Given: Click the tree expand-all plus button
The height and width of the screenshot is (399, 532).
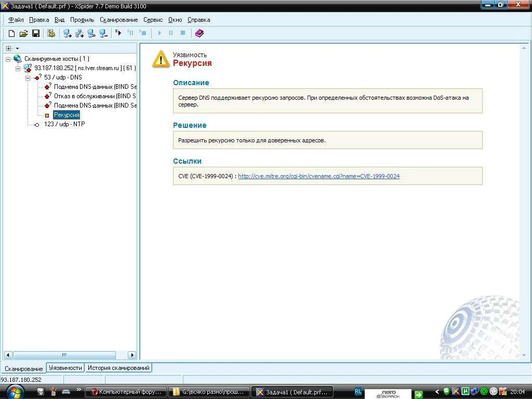Looking at the screenshot, I should (9, 48).
